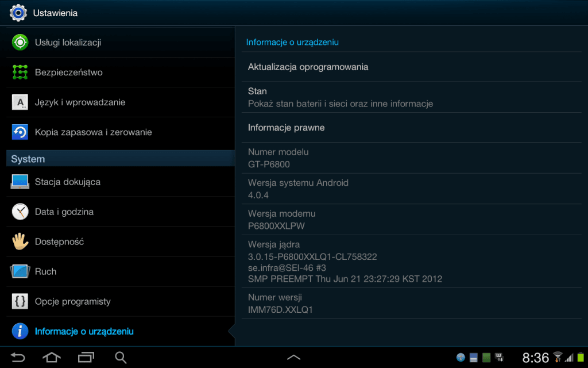Open Aktualizacja oprogramowania
The width and height of the screenshot is (588, 368).
[x=411, y=67]
